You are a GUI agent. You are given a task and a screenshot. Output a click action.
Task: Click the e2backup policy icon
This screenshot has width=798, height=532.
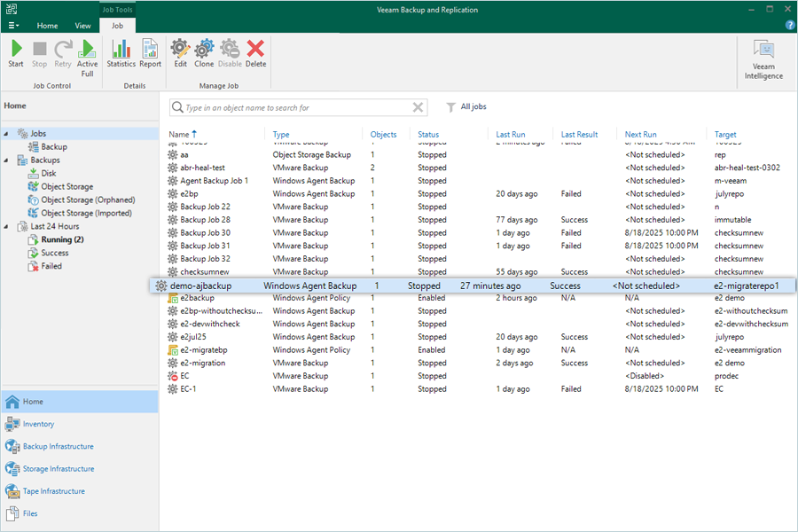(173, 298)
